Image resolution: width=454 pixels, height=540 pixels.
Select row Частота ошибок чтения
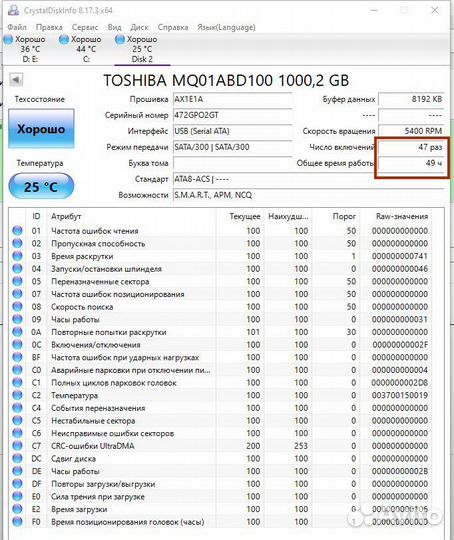tap(220, 231)
